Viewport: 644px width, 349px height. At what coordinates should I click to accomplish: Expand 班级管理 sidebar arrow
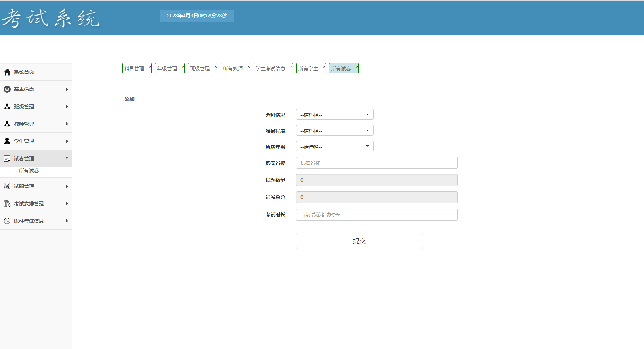67,107
